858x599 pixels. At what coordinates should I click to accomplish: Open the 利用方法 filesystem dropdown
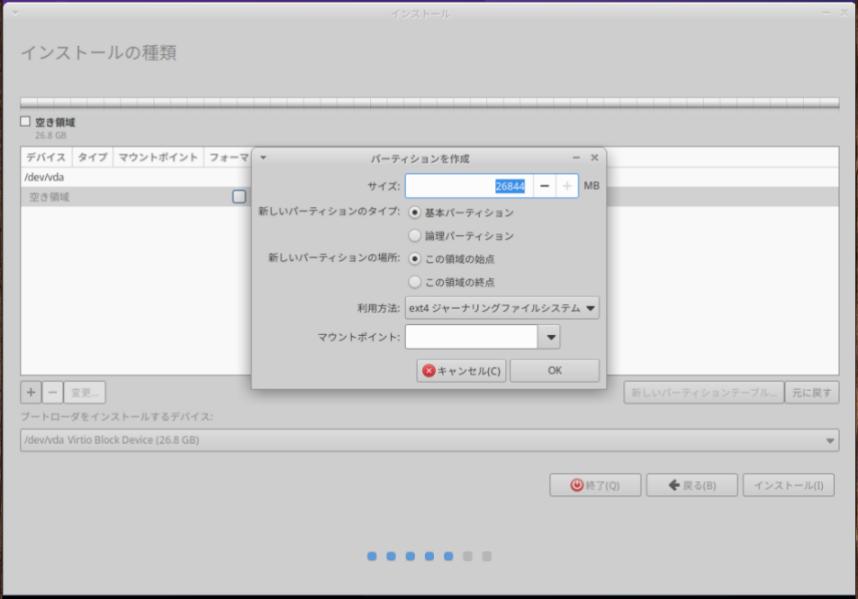(x=502, y=308)
